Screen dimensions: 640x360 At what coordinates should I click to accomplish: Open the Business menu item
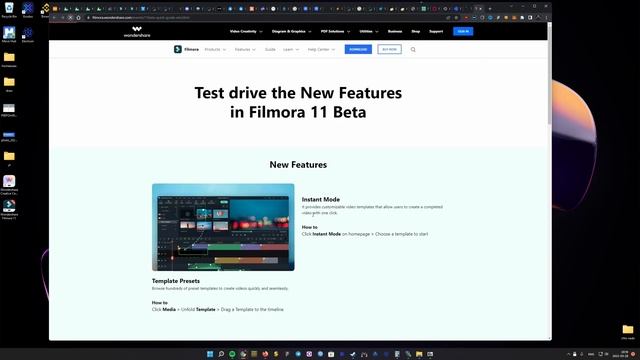click(x=395, y=31)
